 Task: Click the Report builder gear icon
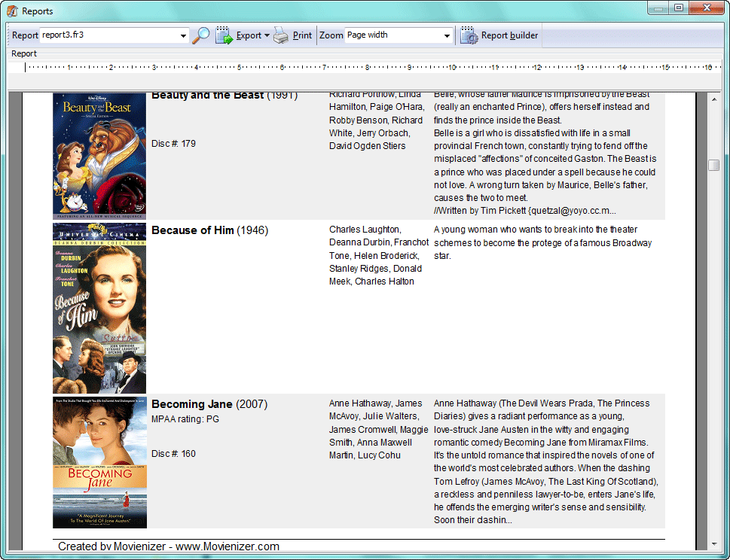[x=469, y=35]
